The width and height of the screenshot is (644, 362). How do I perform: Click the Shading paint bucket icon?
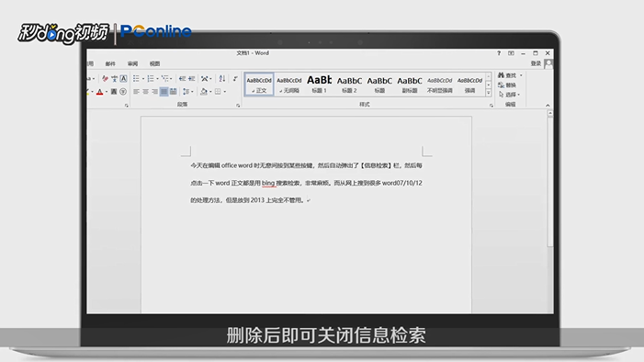[x=204, y=92]
